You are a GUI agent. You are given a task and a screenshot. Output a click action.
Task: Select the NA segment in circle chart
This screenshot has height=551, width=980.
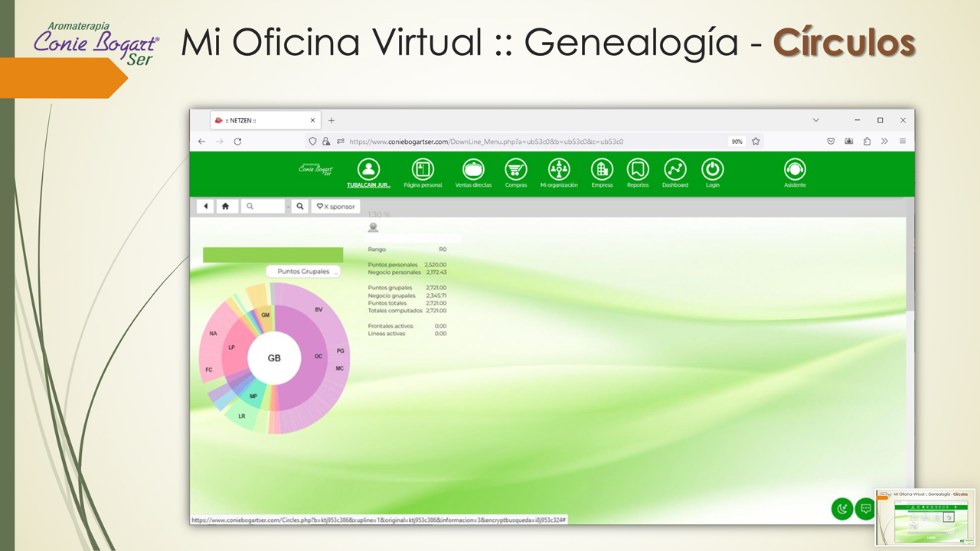click(x=213, y=334)
